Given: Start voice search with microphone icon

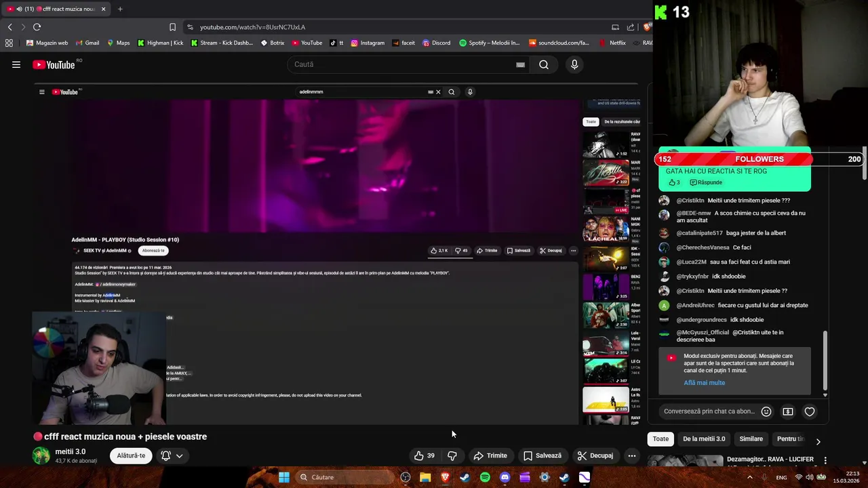Looking at the screenshot, I should pos(574,64).
